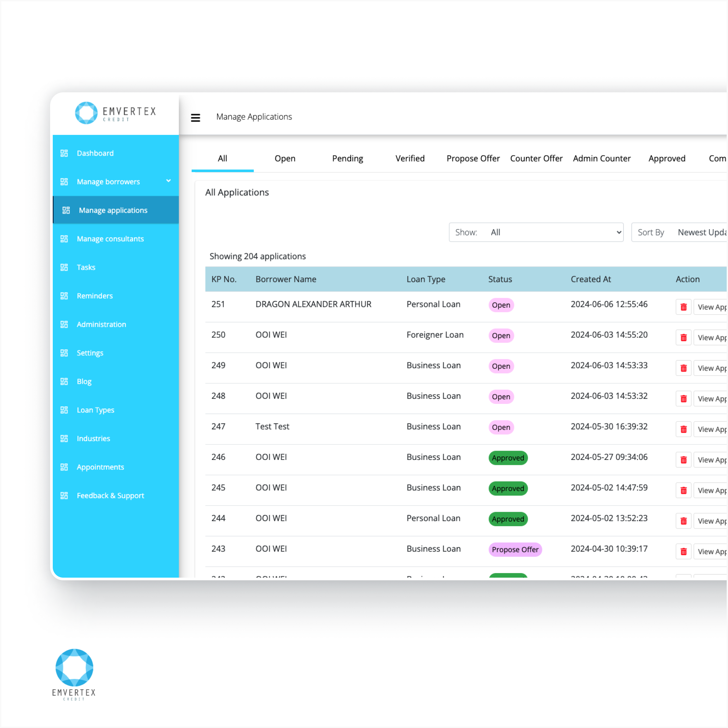Viewport: 728px width, 728px height.
Task: Open the Sort By dropdown
Action: (x=680, y=232)
